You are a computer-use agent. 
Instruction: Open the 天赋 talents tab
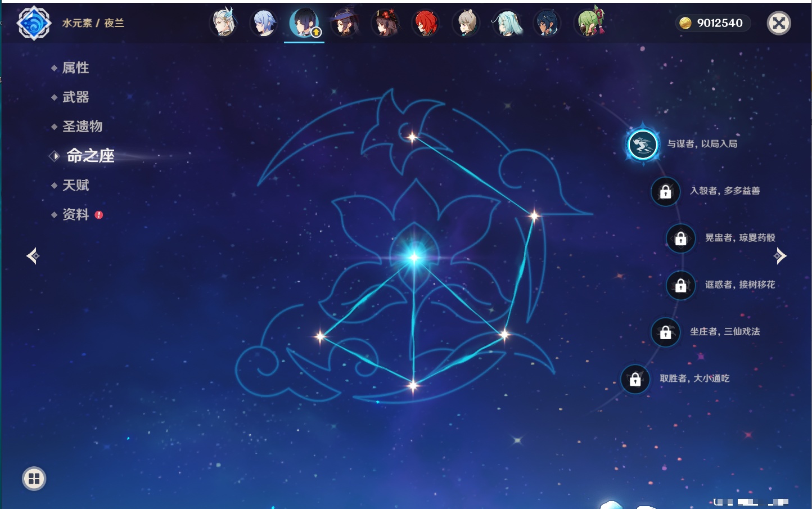tap(75, 185)
